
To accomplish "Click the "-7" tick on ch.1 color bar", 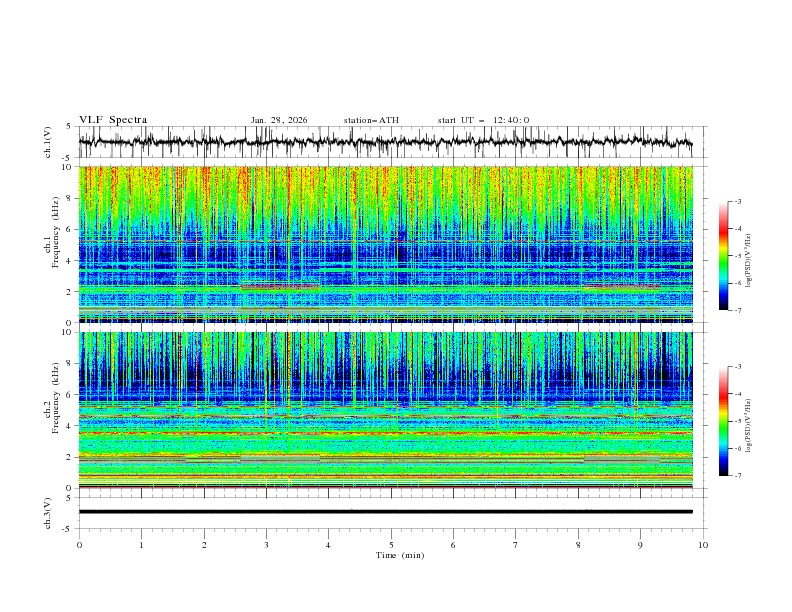I will [x=737, y=310].
